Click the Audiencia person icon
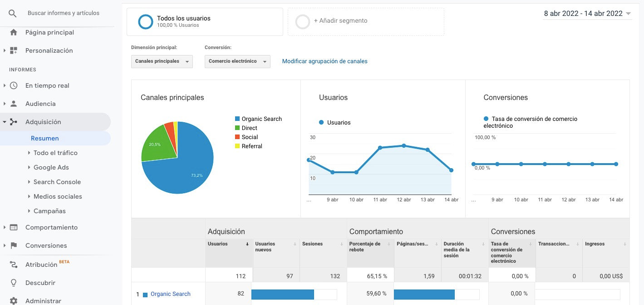The width and height of the screenshot is (644, 305). (x=14, y=104)
